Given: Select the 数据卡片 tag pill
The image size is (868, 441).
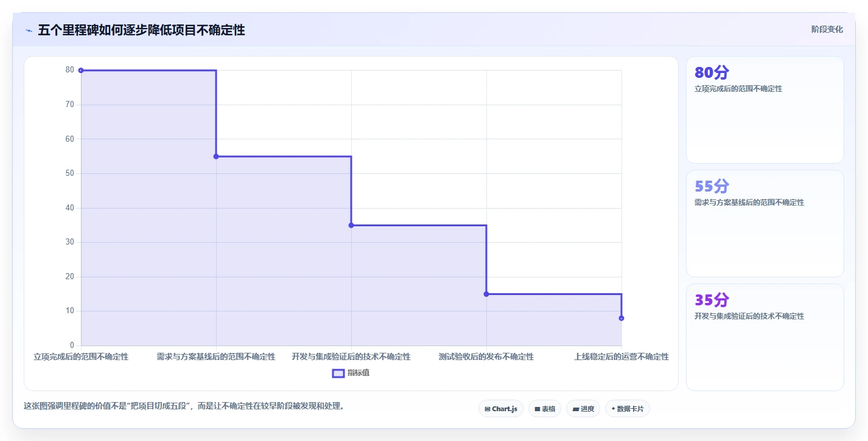Looking at the screenshot, I should [628, 409].
